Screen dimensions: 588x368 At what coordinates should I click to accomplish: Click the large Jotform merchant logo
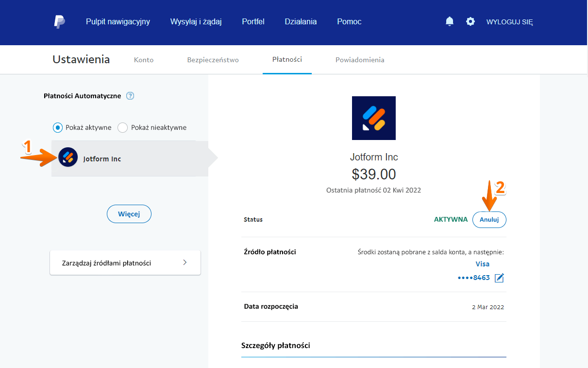tap(373, 118)
